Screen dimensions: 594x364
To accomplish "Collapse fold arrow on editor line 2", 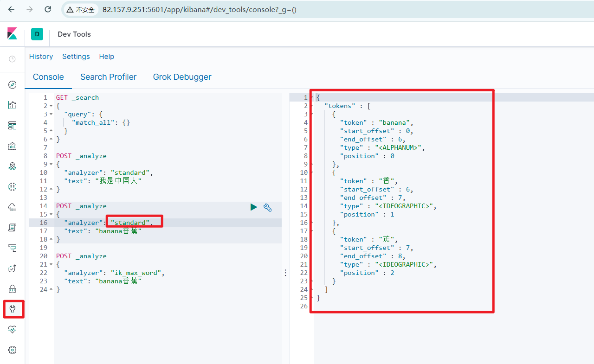I will (51, 106).
